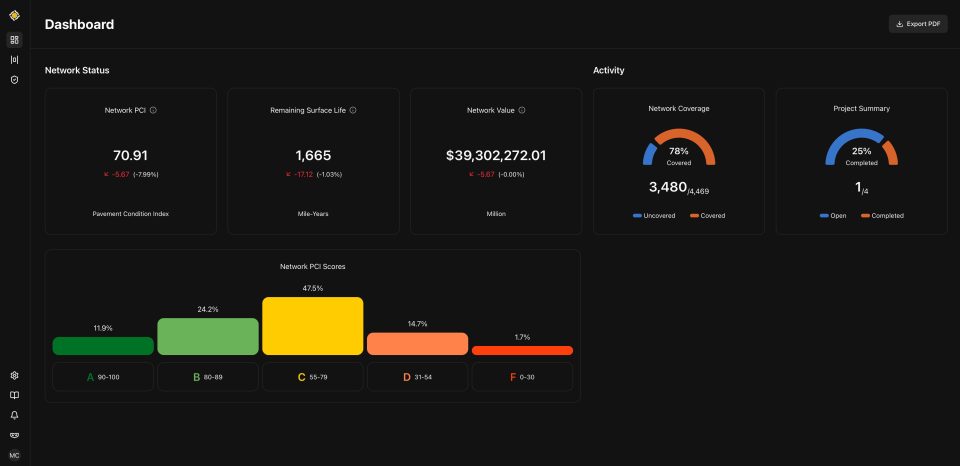Open the book documentation icon
Image resolution: width=960 pixels, height=466 pixels.
click(x=14, y=395)
